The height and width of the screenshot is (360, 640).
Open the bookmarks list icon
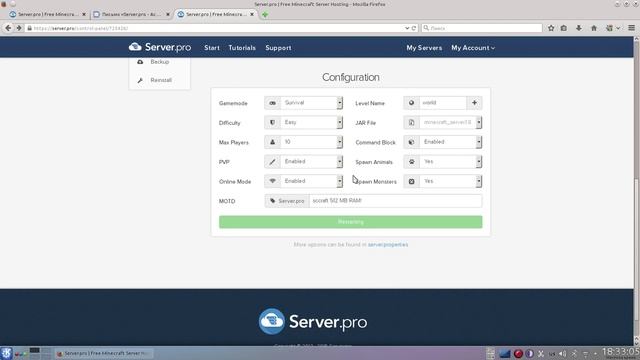pyautogui.click(x=564, y=28)
